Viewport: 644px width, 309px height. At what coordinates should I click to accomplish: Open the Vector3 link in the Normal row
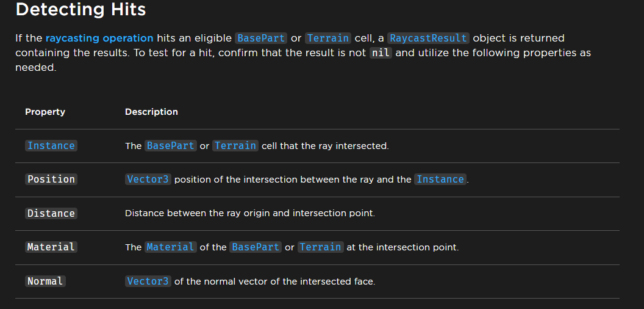pyautogui.click(x=148, y=282)
